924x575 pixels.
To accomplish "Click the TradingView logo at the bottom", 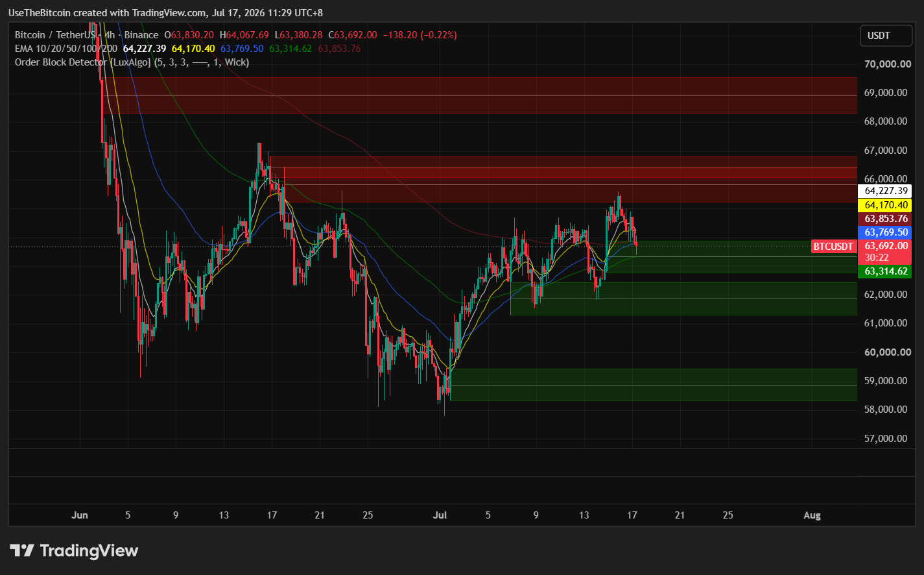I will pos(74,551).
